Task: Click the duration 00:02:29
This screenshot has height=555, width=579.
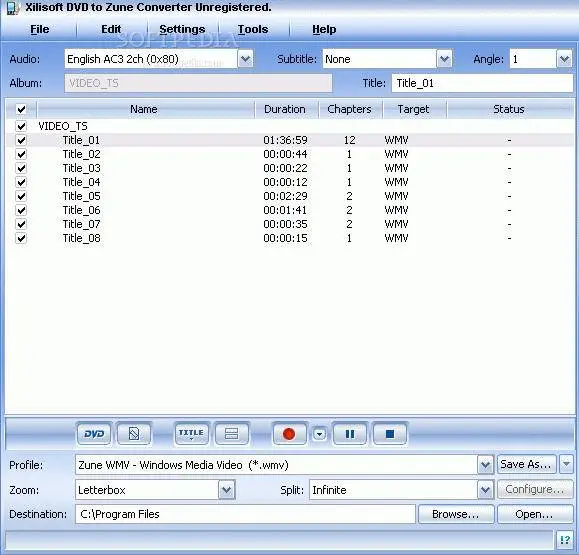Action: click(285, 196)
